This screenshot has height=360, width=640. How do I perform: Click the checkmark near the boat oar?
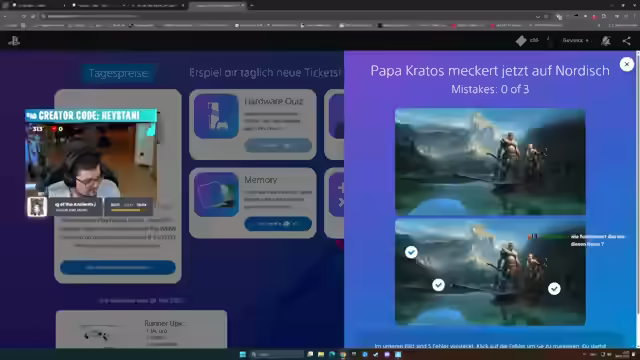(x=438, y=284)
